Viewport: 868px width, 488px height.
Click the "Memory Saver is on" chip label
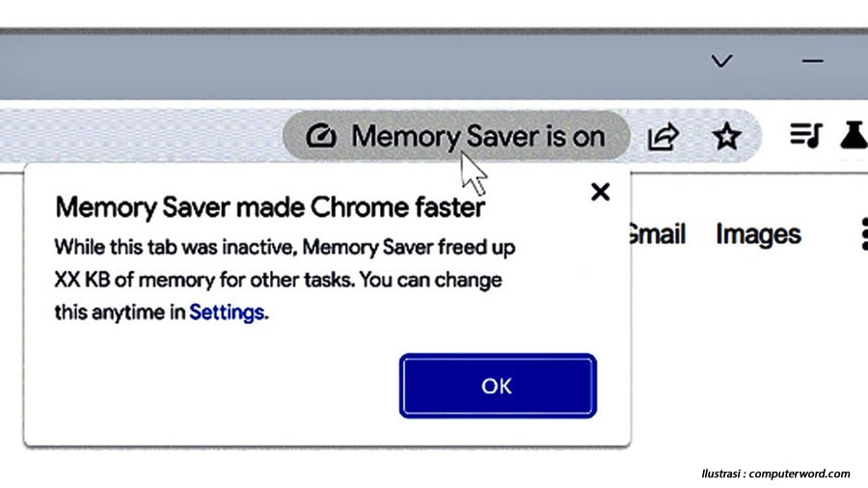click(x=478, y=136)
